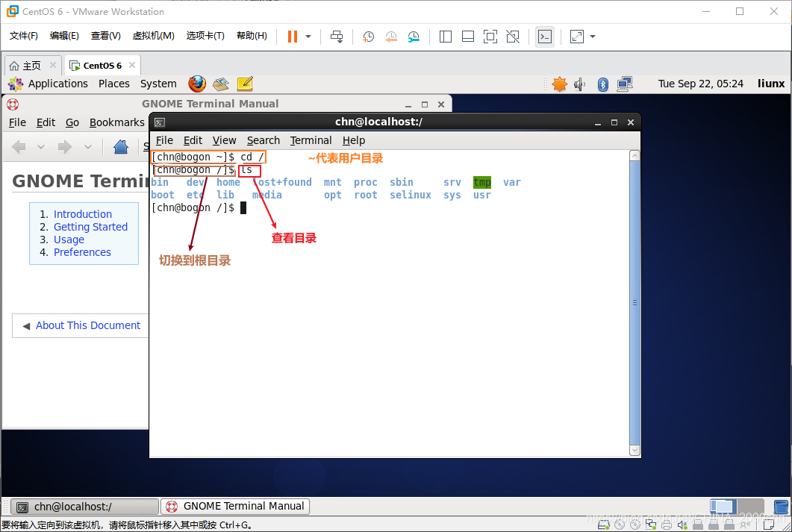Pause the virtual machine
This screenshot has width=792, height=532.
(x=293, y=37)
